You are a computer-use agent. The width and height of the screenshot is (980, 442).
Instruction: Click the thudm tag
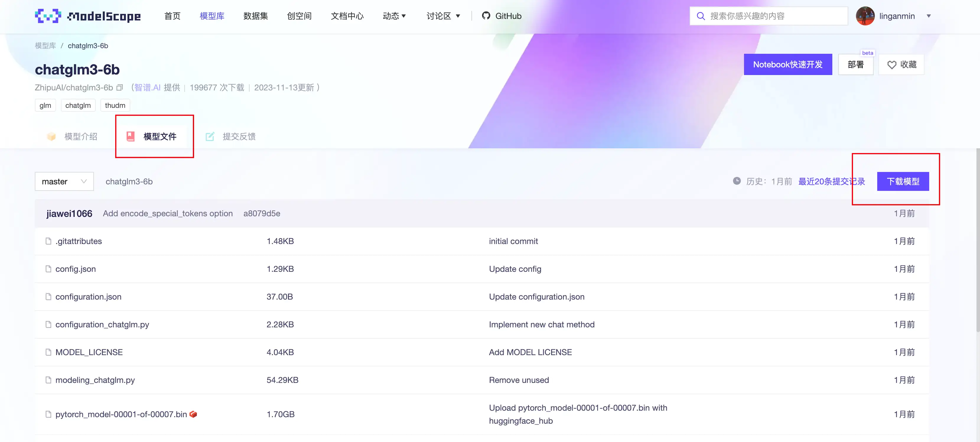tap(115, 105)
